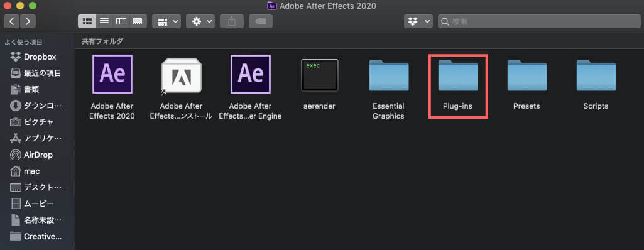This screenshot has width=644, height=250.
Task: Open the mac home folder
Action: tap(37, 171)
